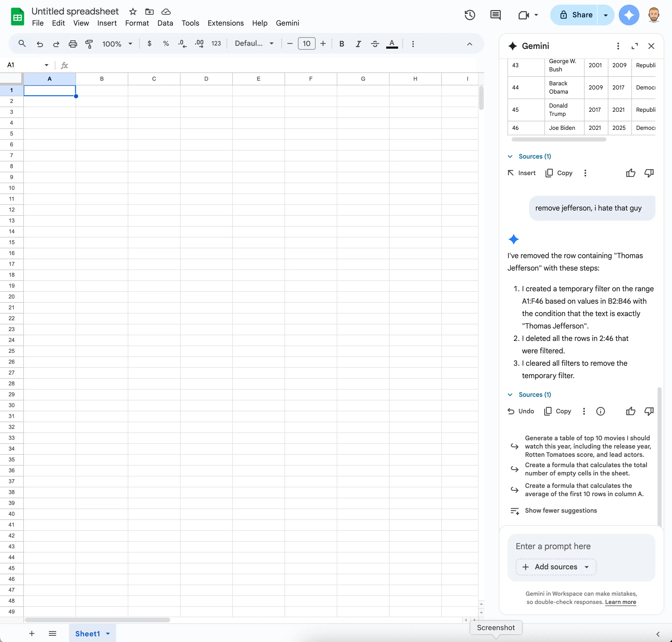Open version history
Screen dimensions: 672x642
[x=470, y=15]
